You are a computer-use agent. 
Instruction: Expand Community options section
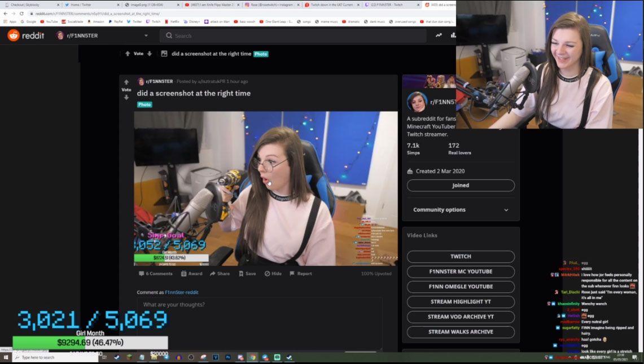coord(461,209)
